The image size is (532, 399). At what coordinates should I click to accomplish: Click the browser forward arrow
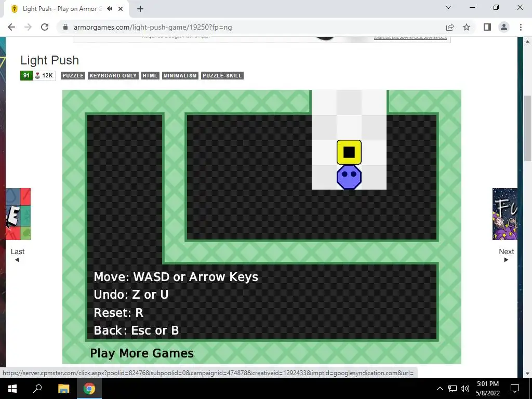click(28, 27)
